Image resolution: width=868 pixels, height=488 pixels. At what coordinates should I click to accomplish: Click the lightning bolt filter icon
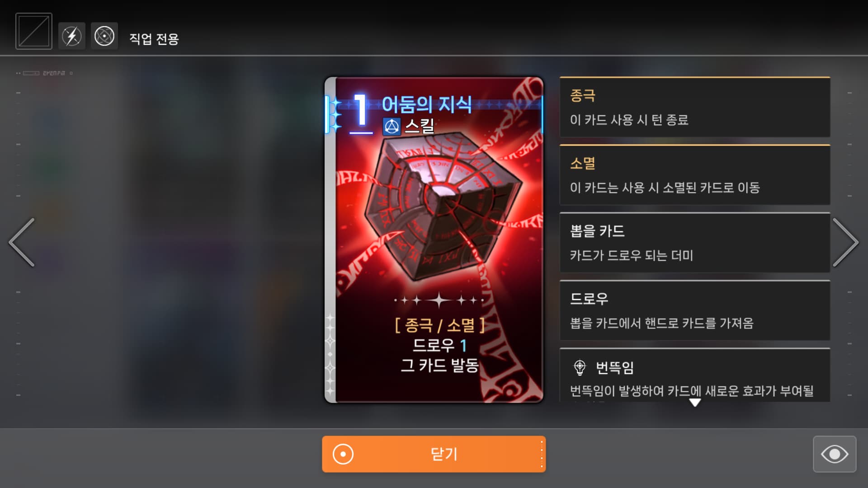click(72, 36)
